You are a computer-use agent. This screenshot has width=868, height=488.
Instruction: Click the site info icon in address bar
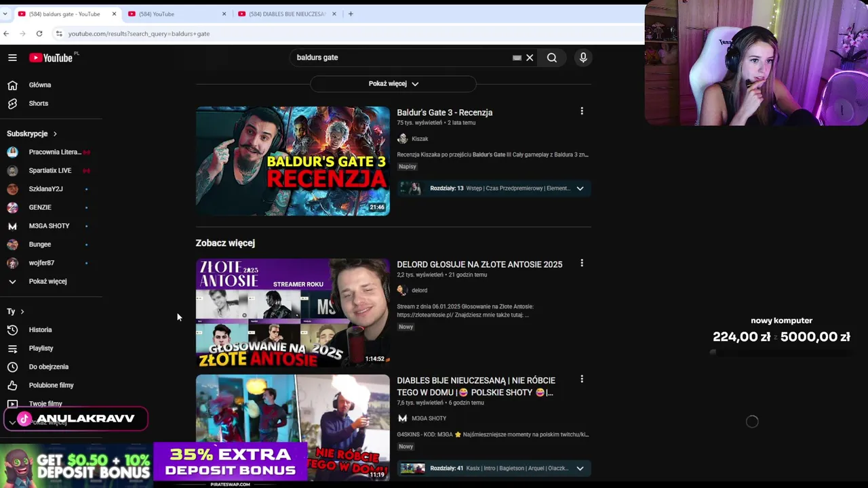click(x=59, y=33)
